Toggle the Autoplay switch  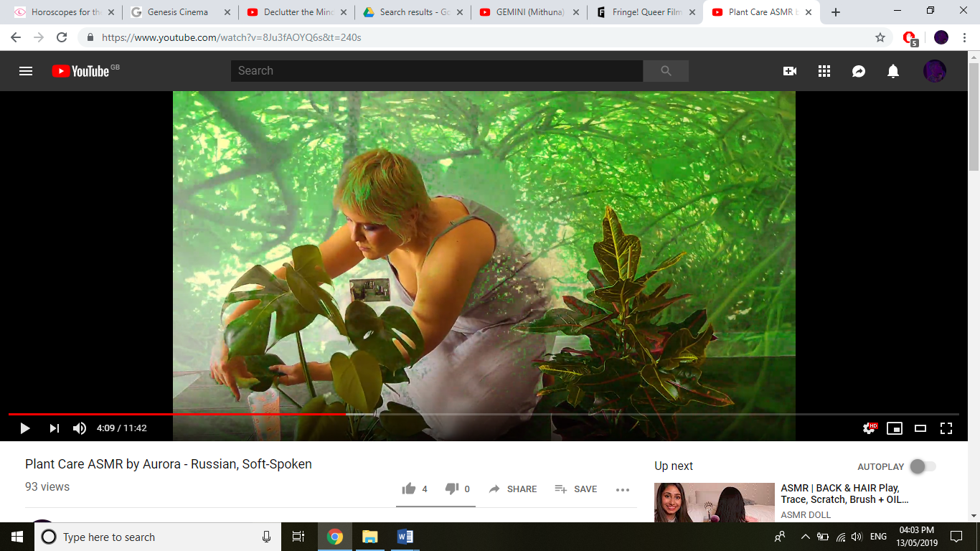pyautogui.click(x=923, y=466)
